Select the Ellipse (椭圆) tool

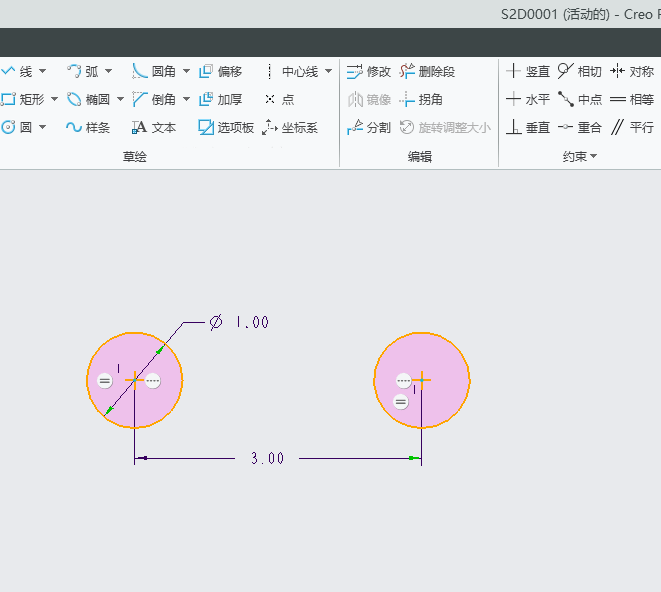click(89, 100)
